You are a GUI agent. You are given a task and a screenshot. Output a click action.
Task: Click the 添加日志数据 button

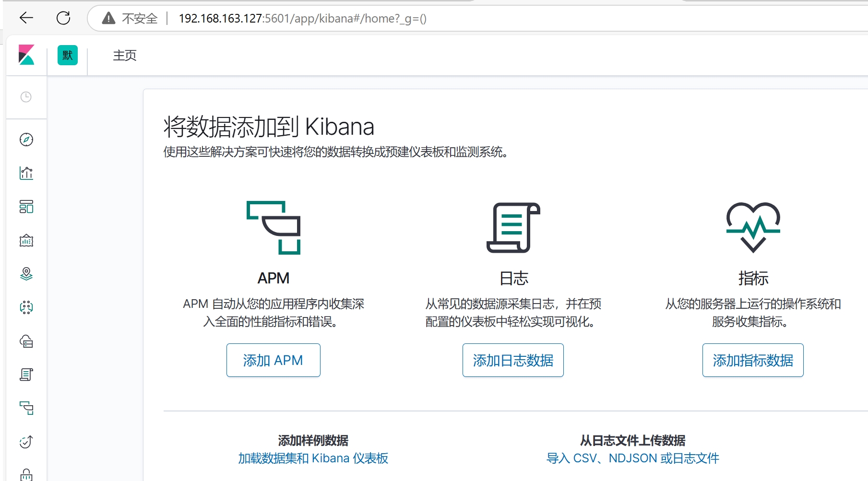pyautogui.click(x=513, y=360)
